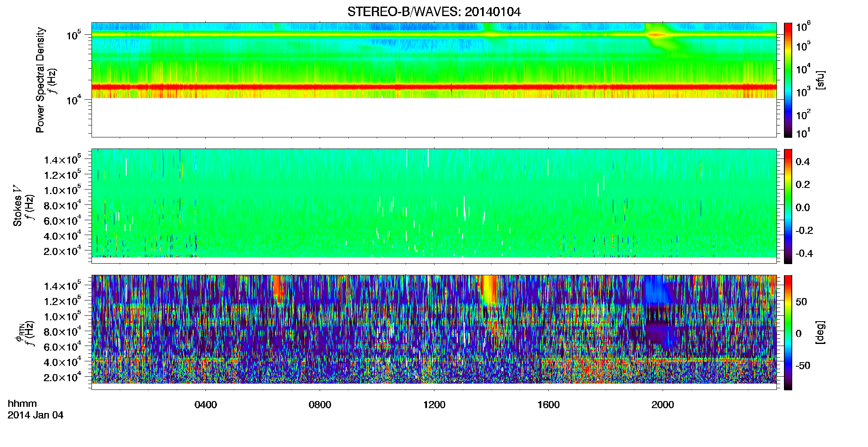This screenshot has height=447, width=868.
Task: Click the red emission band in the top spectrogram
Action: click(434, 87)
